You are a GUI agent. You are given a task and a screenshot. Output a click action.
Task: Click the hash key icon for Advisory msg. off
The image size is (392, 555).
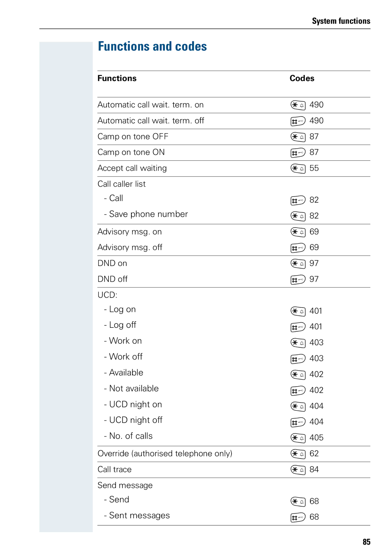coord(298,248)
